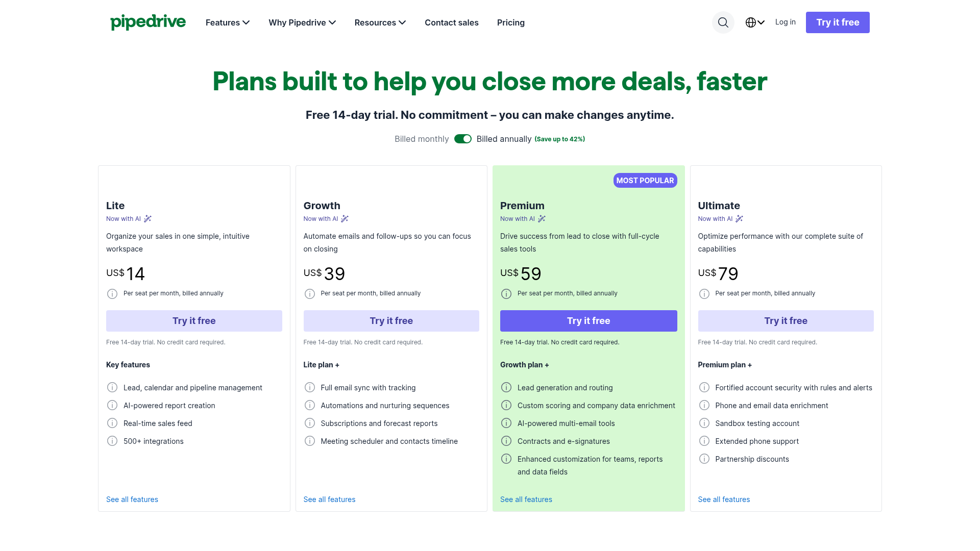Click info icon beside Lite price note
Screen dimensions: 980x551
point(112,294)
